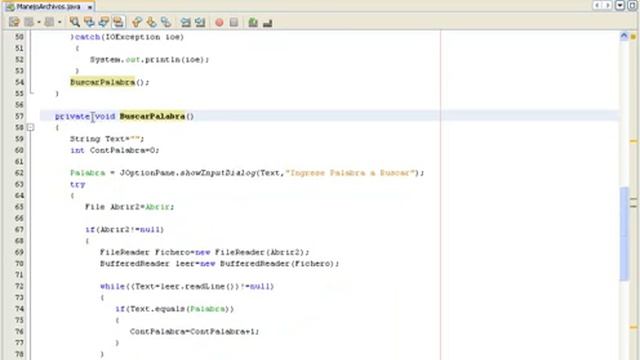Jump to last edit location icon

click(x=14, y=22)
